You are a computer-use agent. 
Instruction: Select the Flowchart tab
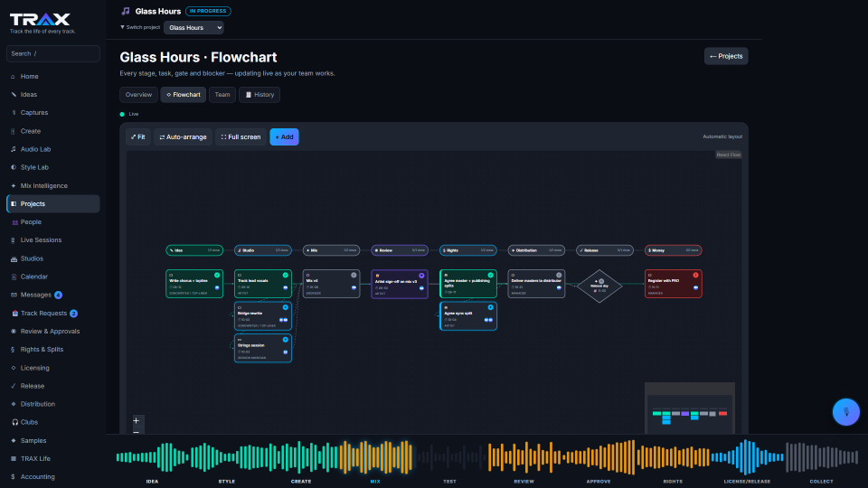point(184,95)
